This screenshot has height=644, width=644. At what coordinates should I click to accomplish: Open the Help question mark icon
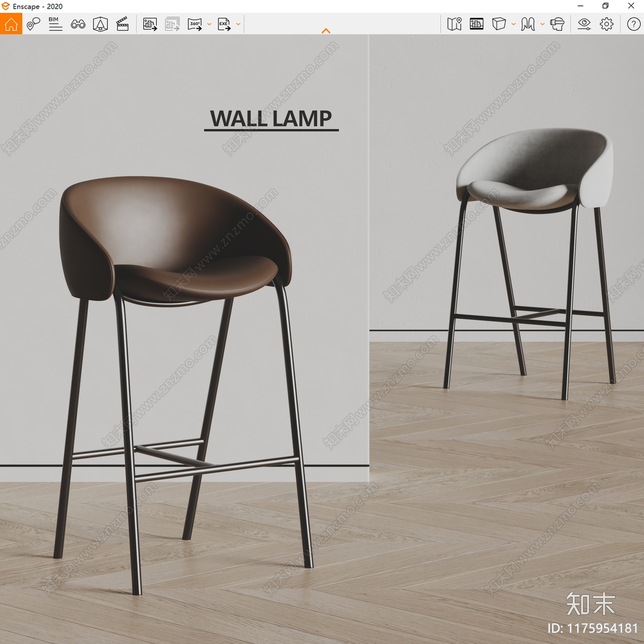click(634, 24)
